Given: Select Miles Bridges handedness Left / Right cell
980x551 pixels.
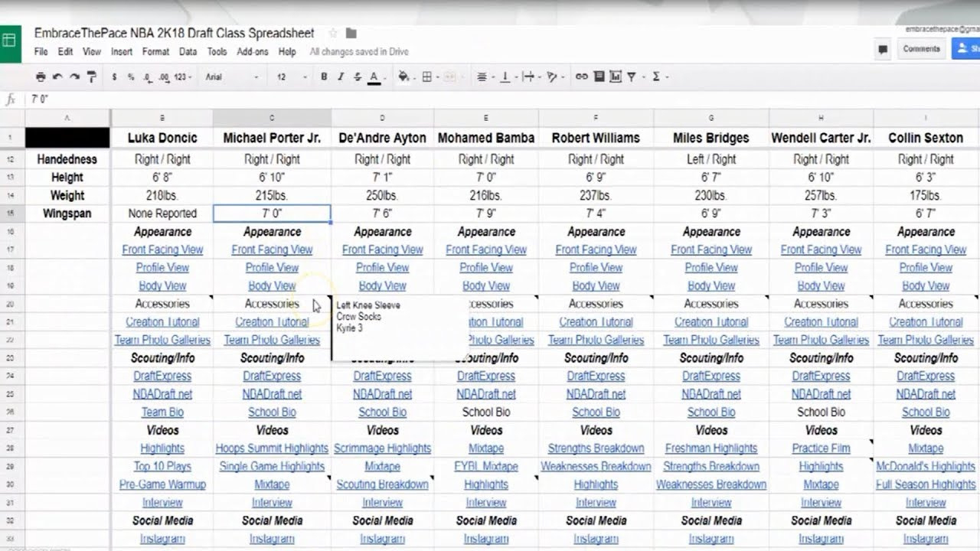Looking at the screenshot, I should 711,159.
